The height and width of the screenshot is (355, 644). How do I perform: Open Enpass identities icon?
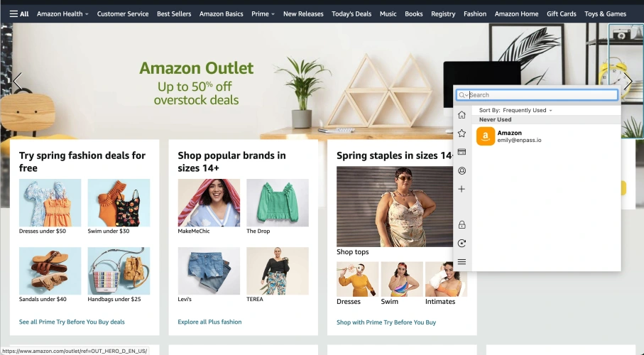[x=462, y=170]
